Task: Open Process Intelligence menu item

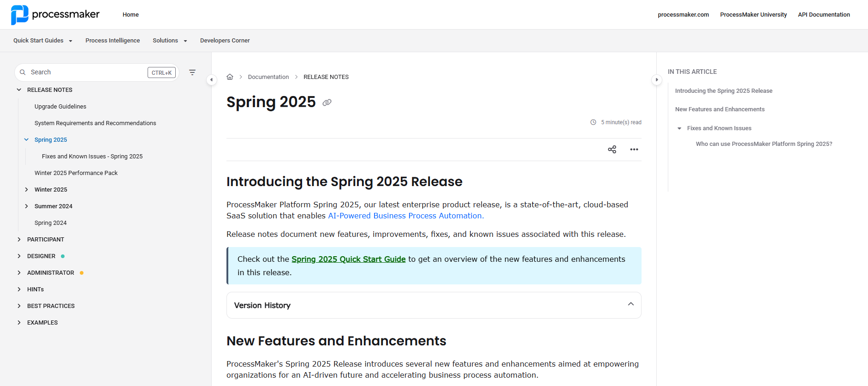Action: click(113, 41)
